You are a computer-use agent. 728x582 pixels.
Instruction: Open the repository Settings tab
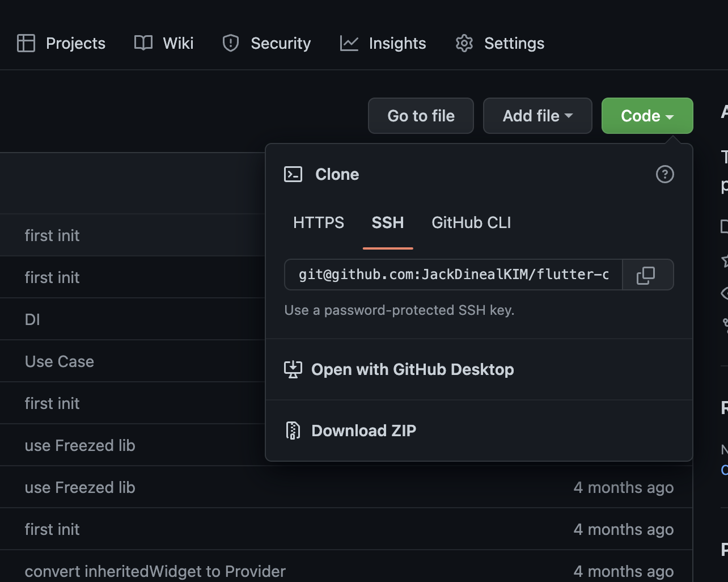[x=500, y=43]
